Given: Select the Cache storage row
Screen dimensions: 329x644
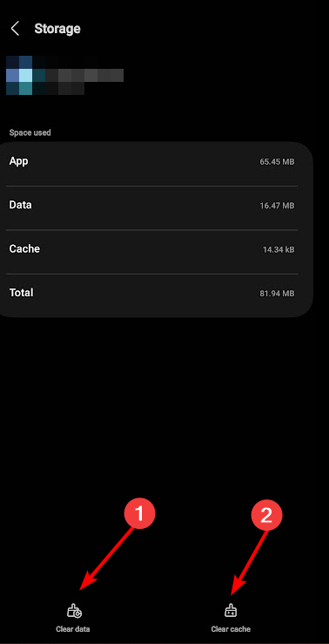Looking at the screenshot, I should (151, 249).
